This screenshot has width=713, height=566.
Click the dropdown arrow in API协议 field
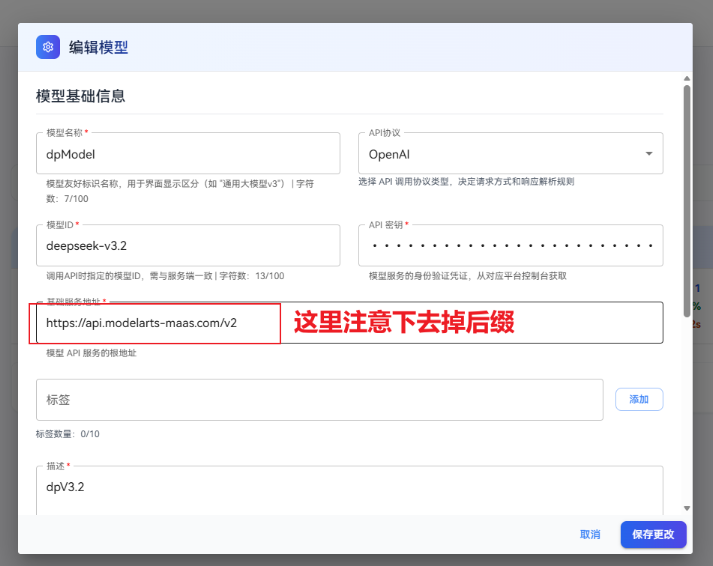[649, 154]
